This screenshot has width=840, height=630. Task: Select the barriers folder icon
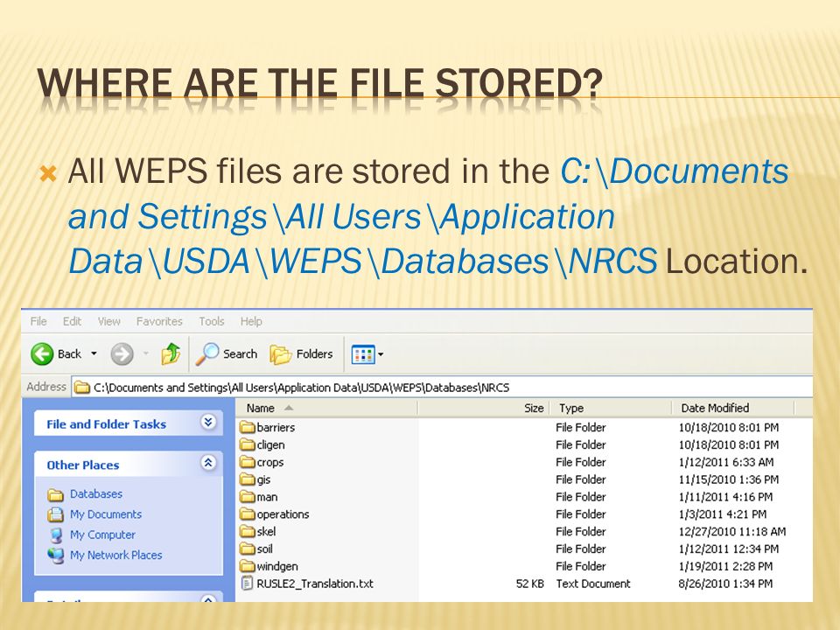pos(247,427)
